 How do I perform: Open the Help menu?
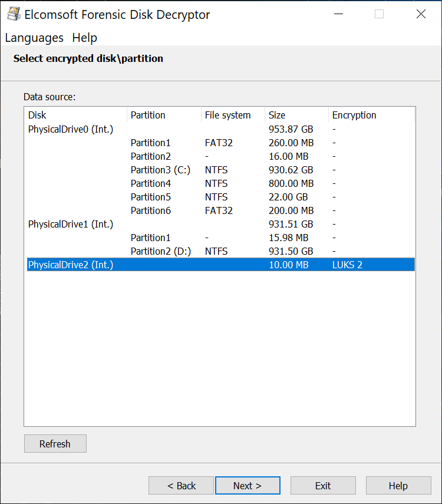84,38
